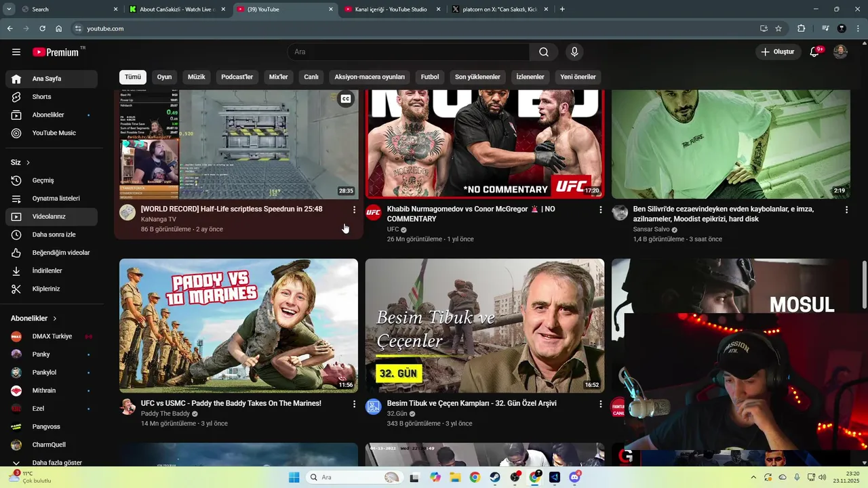Open Discord from the taskbar
This screenshot has width=868, height=488.
[575, 477]
